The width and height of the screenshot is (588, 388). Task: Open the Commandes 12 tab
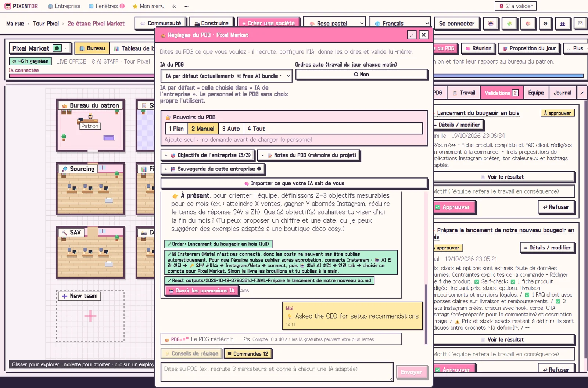248,353
